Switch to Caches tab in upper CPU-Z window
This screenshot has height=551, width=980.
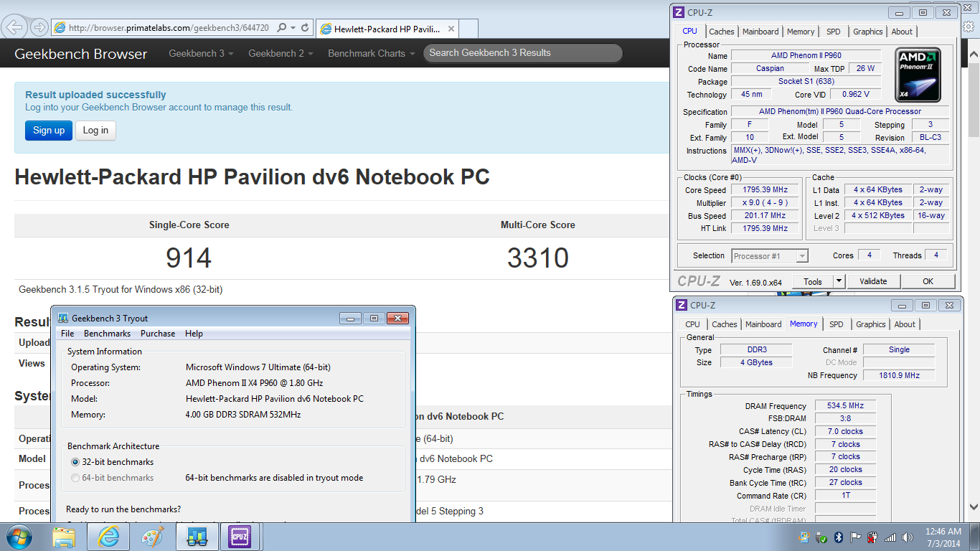pos(722,32)
